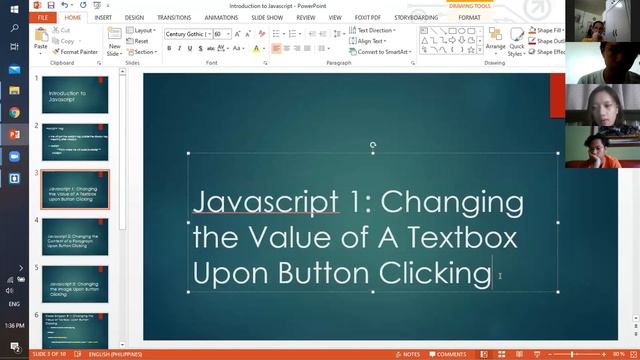Switch to the DESIGN tab

[x=134, y=18]
